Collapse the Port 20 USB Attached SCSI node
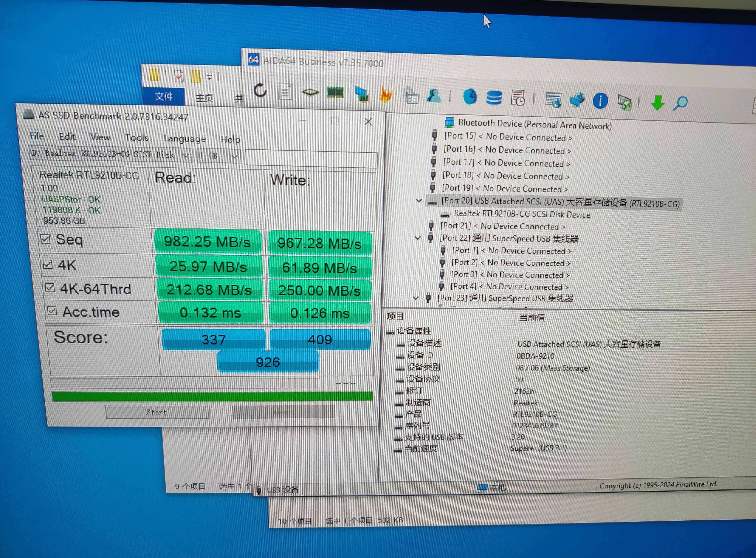This screenshot has height=558, width=756. pyautogui.click(x=419, y=201)
